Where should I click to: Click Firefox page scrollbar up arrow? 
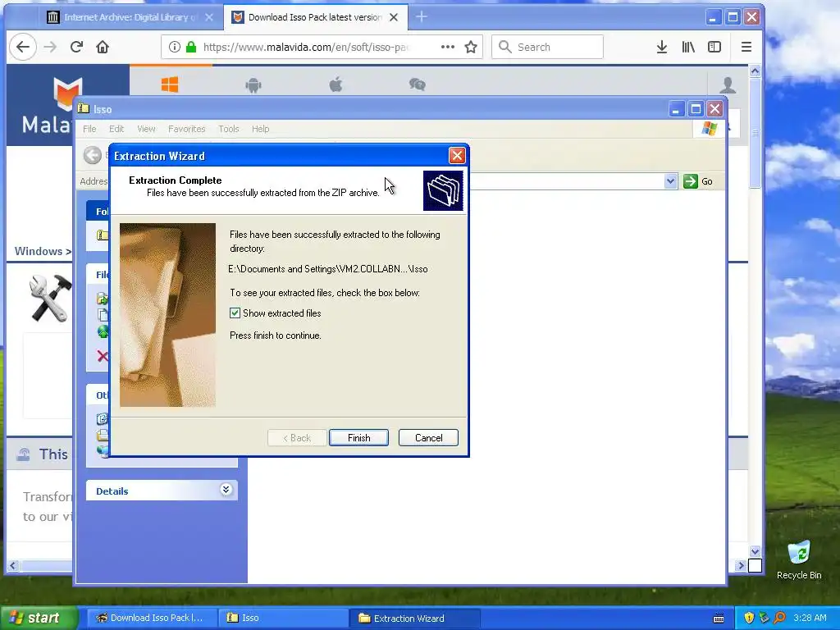tap(755, 71)
